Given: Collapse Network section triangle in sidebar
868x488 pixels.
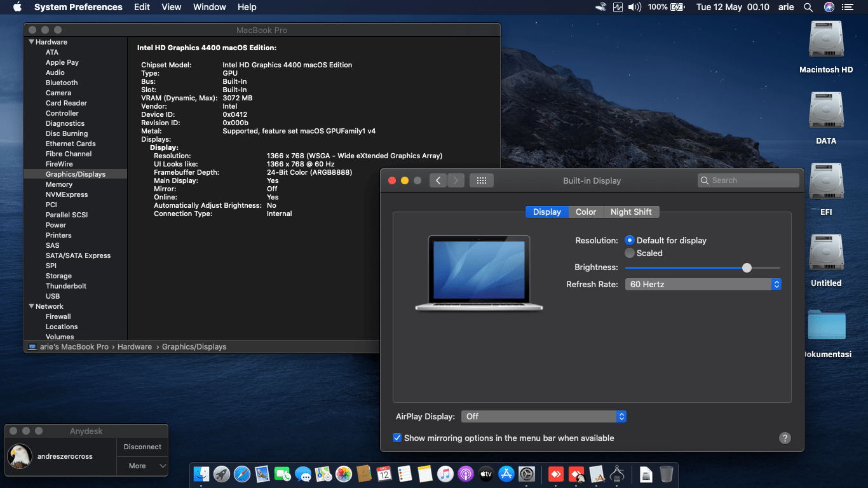Looking at the screenshot, I should (x=31, y=306).
